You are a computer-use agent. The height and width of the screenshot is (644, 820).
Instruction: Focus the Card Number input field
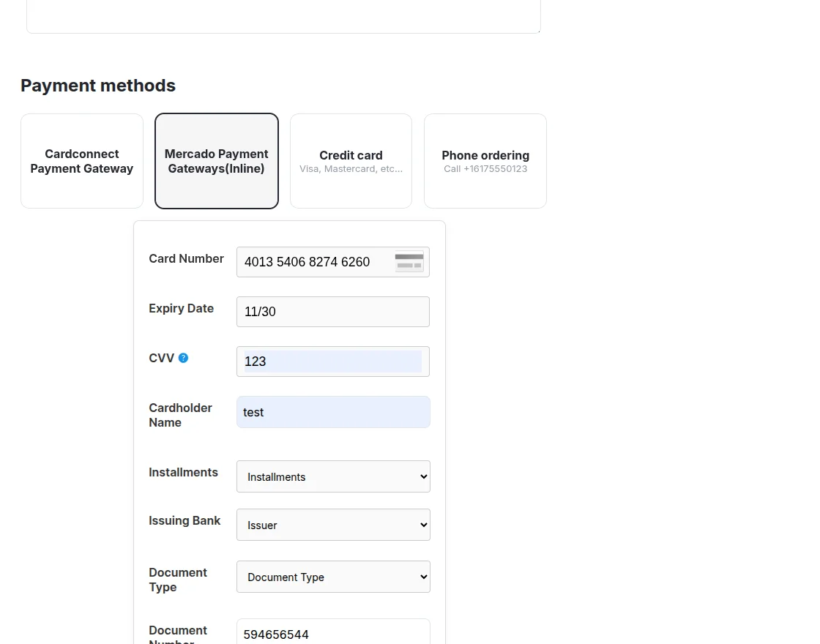(x=333, y=262)
